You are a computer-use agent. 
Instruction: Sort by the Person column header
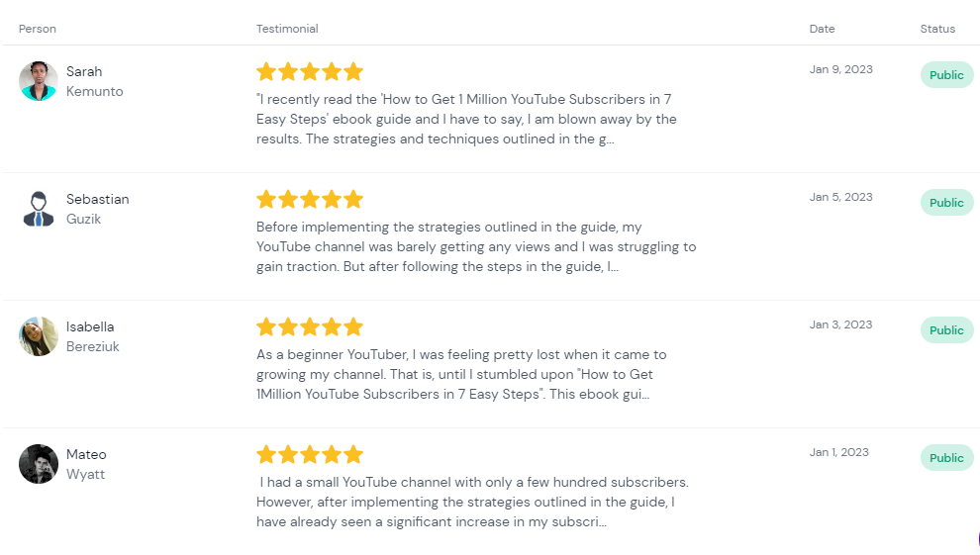[x=38, y=29]
